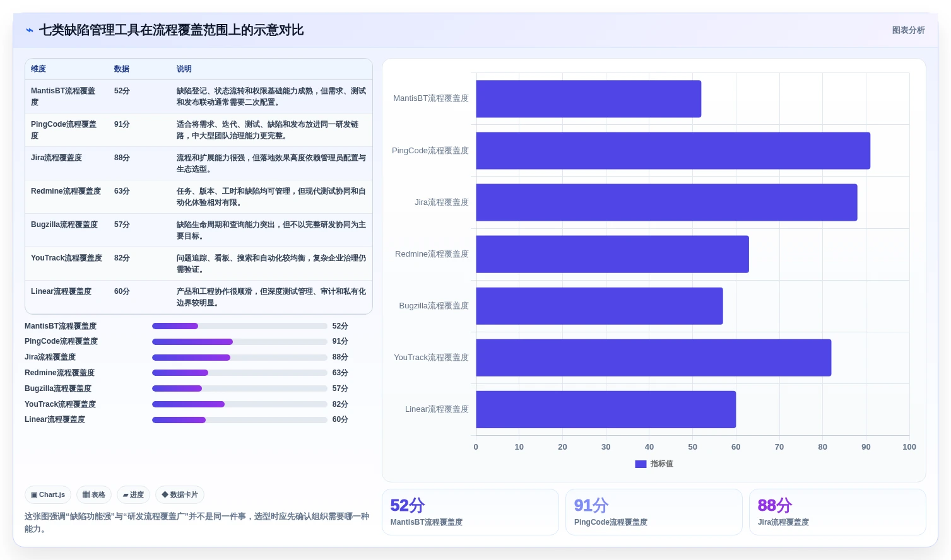The height and width of the screenshot is (560, 951).
Task: Select the MantisBT流程覆盖度 table row name
Action: (x=63, y=96)
